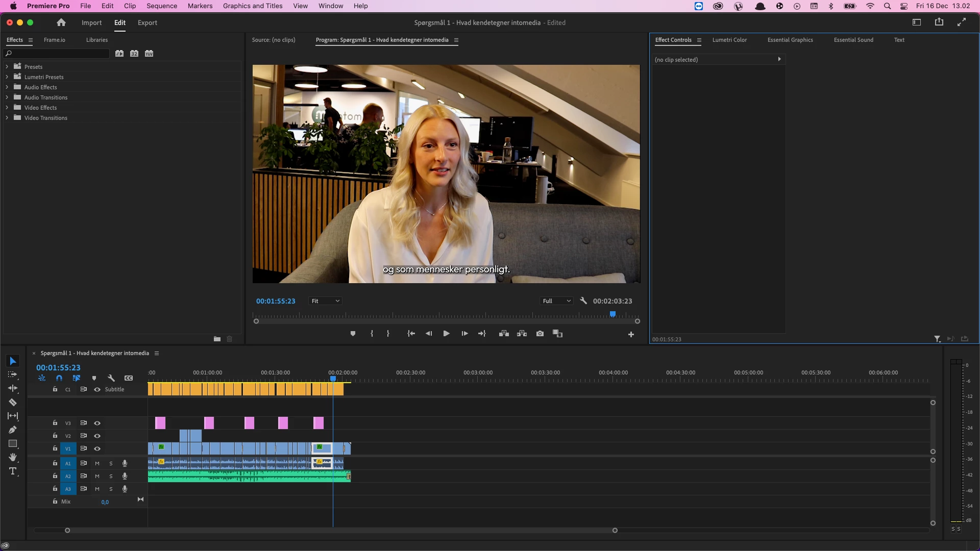Click the Add Marker button in Program monitor

[353, 334]
